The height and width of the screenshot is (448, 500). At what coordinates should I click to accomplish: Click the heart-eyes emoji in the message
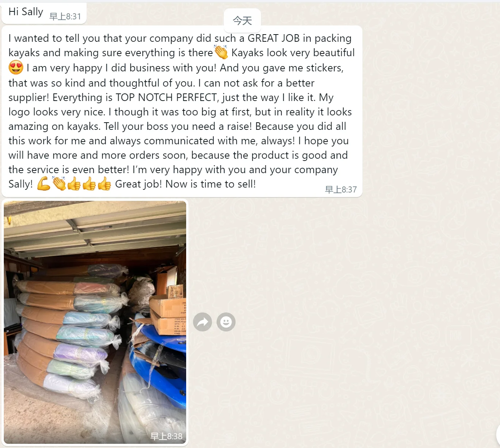pos(16,68)
